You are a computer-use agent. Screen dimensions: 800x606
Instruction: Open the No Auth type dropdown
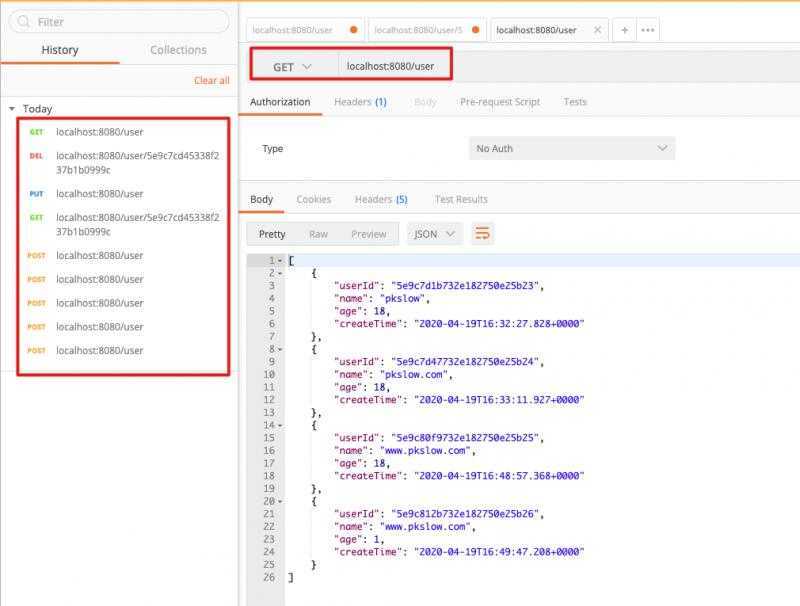coord(571,148)
